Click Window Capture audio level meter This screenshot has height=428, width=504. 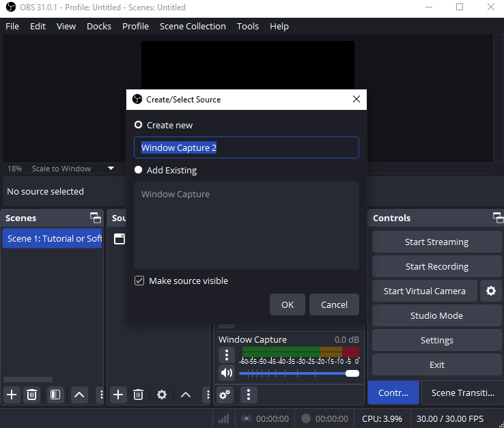coord(300,352)
